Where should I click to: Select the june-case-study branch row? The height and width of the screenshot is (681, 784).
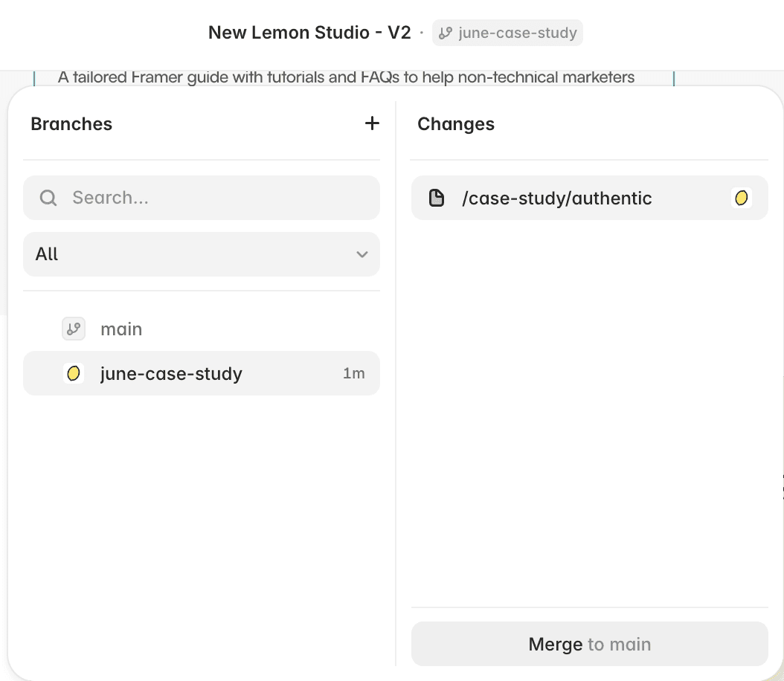pos(202,373)
